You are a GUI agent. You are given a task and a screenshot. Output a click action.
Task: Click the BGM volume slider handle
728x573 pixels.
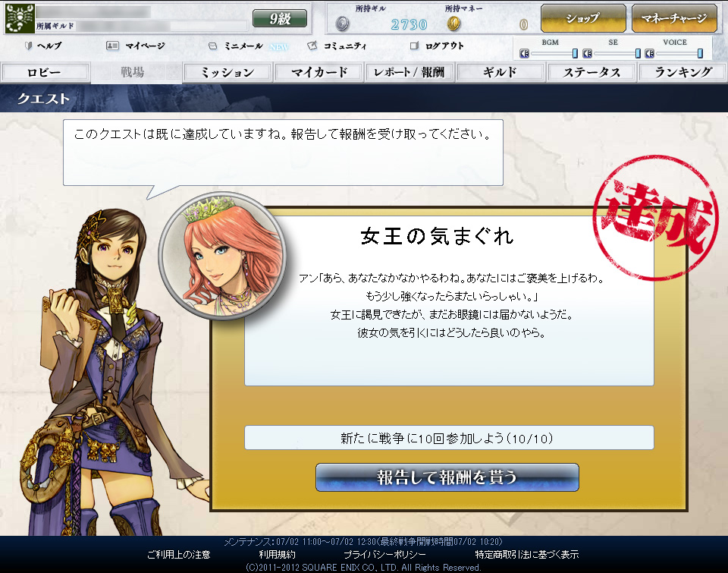tap(575, 53)
